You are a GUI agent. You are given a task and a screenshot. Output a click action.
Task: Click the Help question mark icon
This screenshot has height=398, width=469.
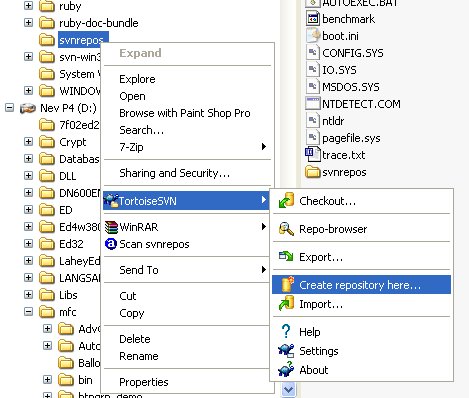(x=286, y=331)
